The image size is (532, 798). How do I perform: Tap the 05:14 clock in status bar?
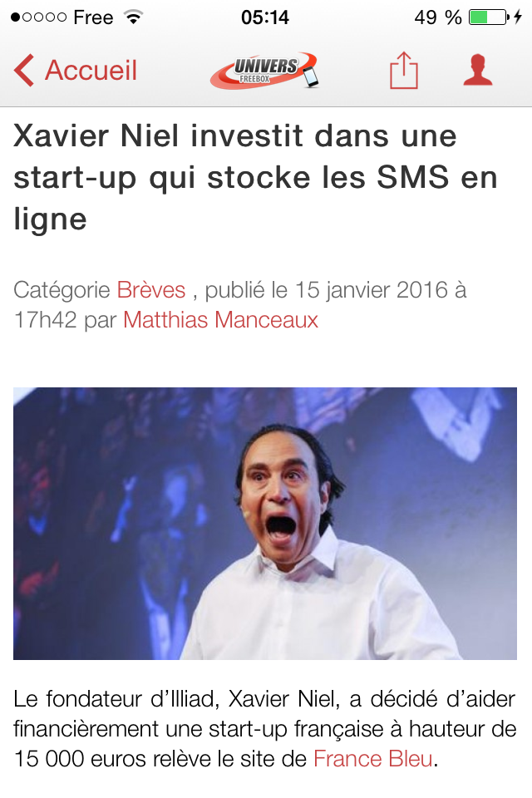(264, 17)
